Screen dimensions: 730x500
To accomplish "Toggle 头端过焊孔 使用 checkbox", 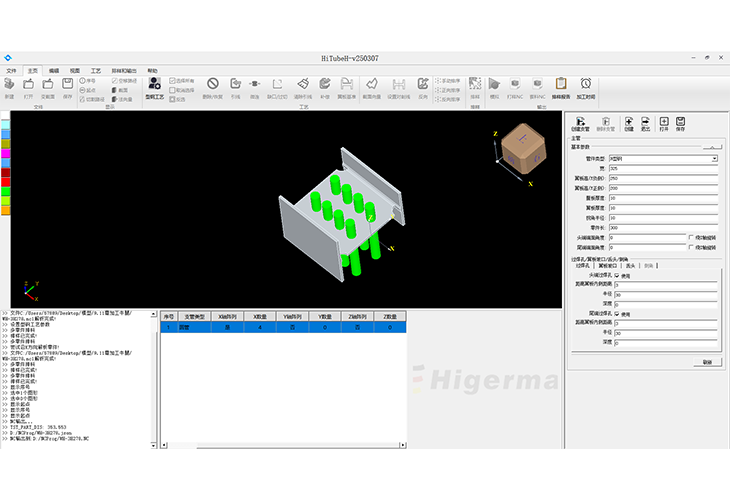I will [616, 275].
